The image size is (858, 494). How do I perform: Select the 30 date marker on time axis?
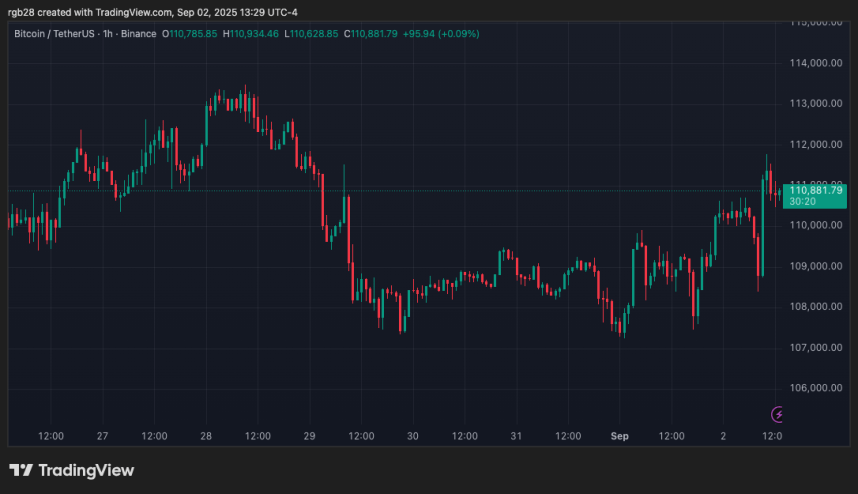[412, 437]
